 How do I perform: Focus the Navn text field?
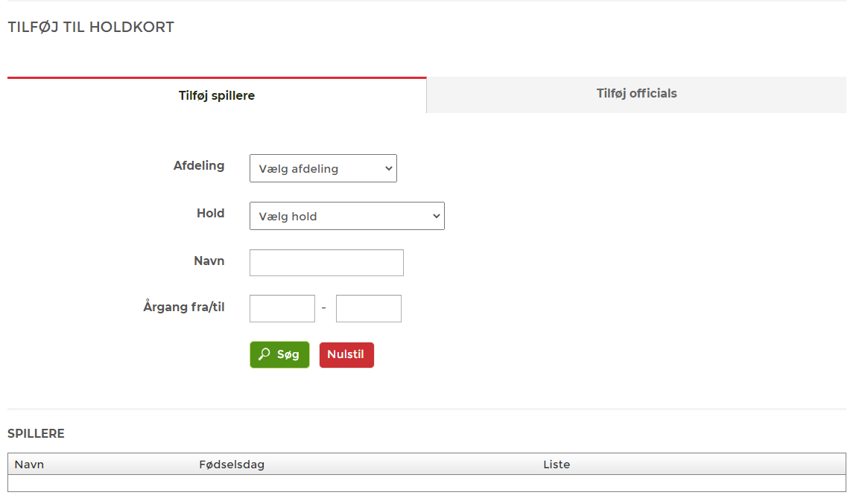tap(326, 263)
